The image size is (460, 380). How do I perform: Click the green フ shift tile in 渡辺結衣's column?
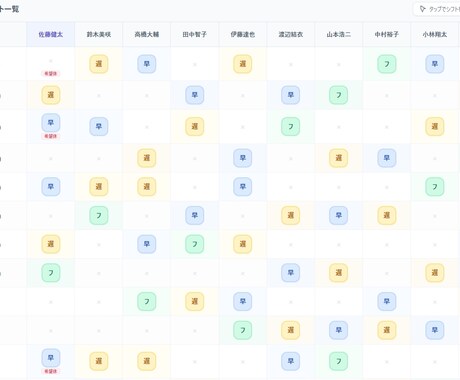point(291,126)
